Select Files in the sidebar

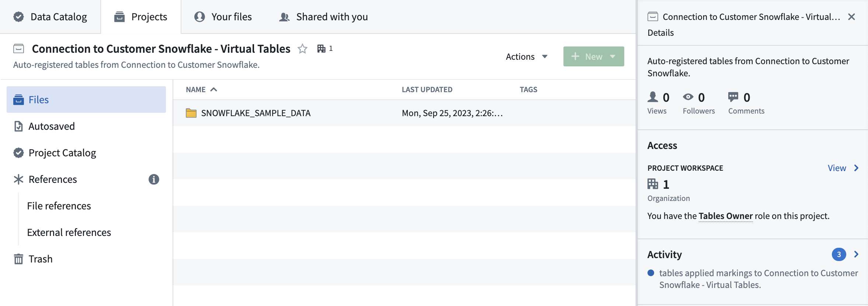tap(86, 100)
